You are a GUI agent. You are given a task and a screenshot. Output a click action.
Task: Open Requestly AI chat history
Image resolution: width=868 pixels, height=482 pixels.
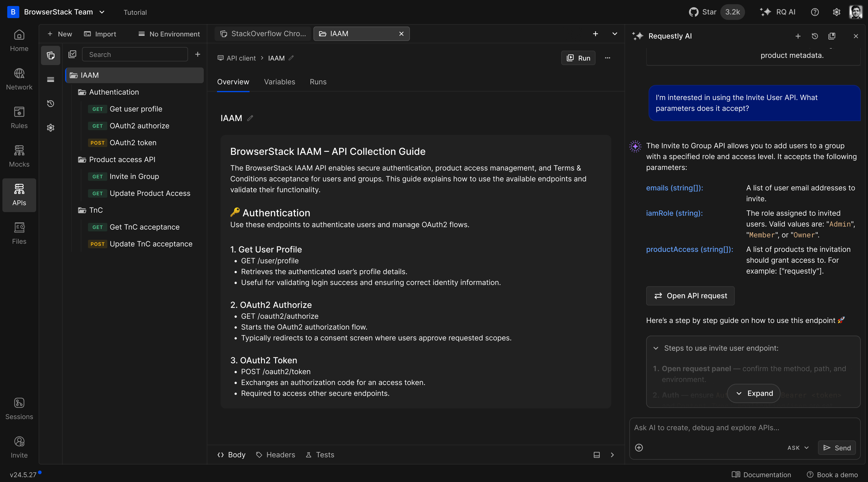point(815,36)
